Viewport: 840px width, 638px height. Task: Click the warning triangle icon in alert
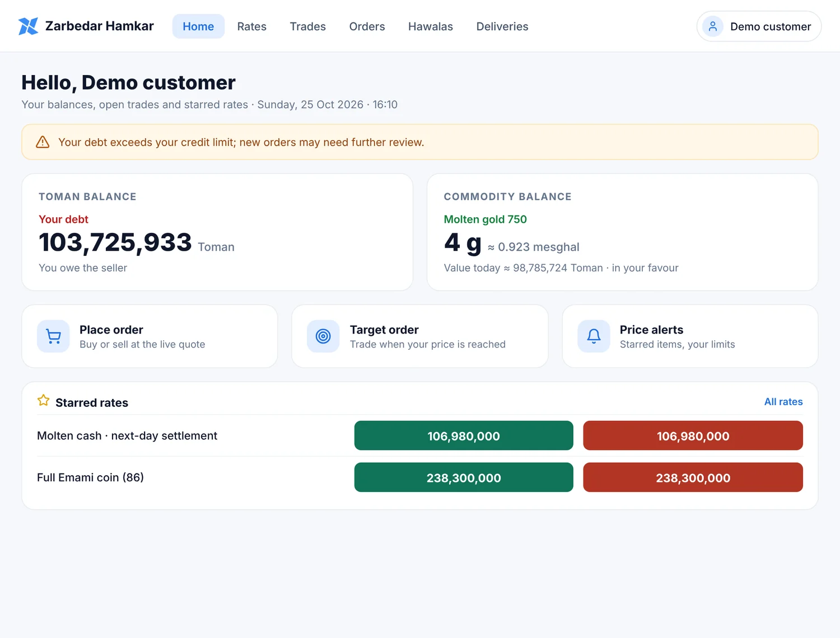(x=43, y=142)
